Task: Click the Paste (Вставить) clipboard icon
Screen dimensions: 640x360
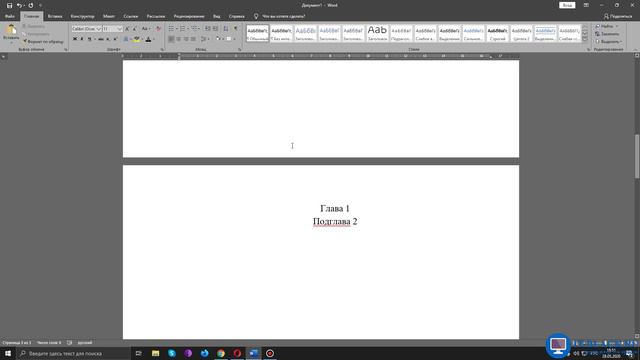Action: tap(11, 30)
